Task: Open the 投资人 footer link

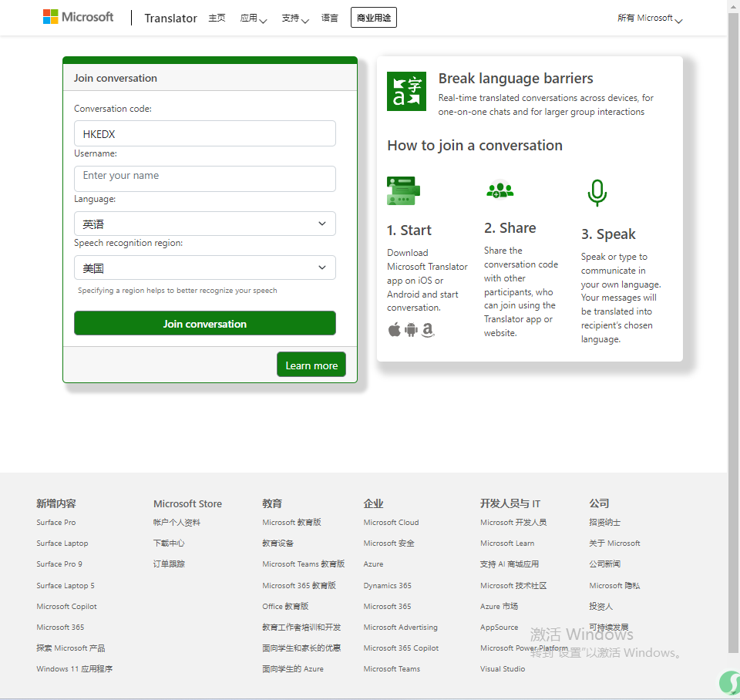Action: (x=600, y=606)
